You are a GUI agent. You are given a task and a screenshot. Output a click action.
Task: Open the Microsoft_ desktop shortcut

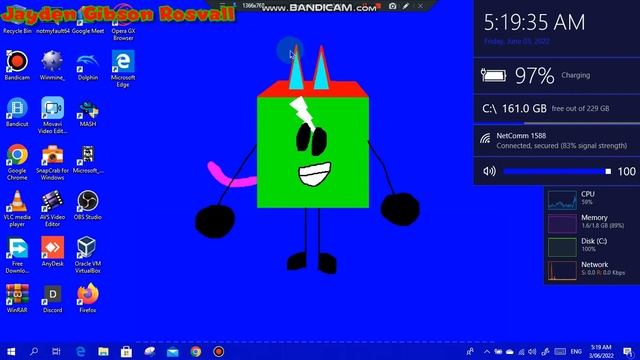click(88, 159)
